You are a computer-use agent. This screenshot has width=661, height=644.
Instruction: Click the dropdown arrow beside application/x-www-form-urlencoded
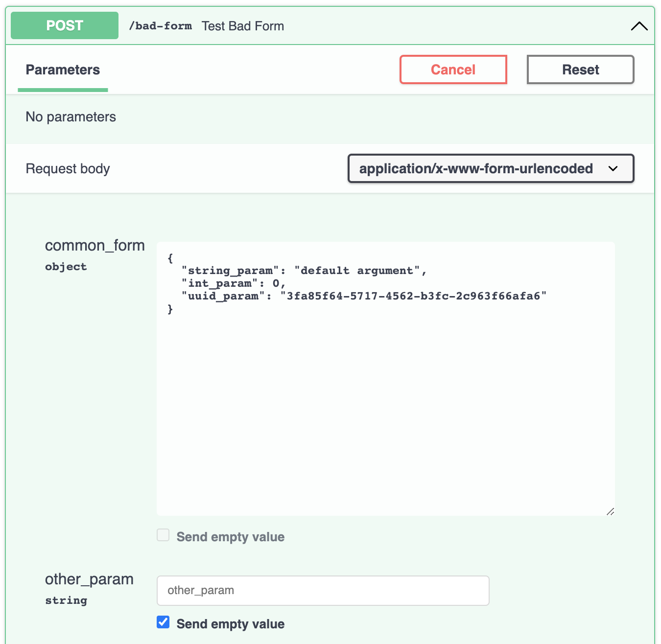coord(613,169)
